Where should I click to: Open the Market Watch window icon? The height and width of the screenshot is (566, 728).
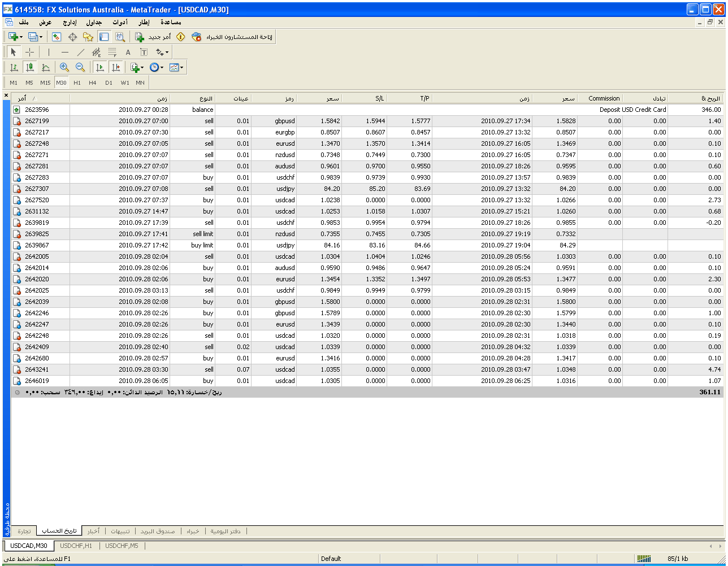click(57, 37)
